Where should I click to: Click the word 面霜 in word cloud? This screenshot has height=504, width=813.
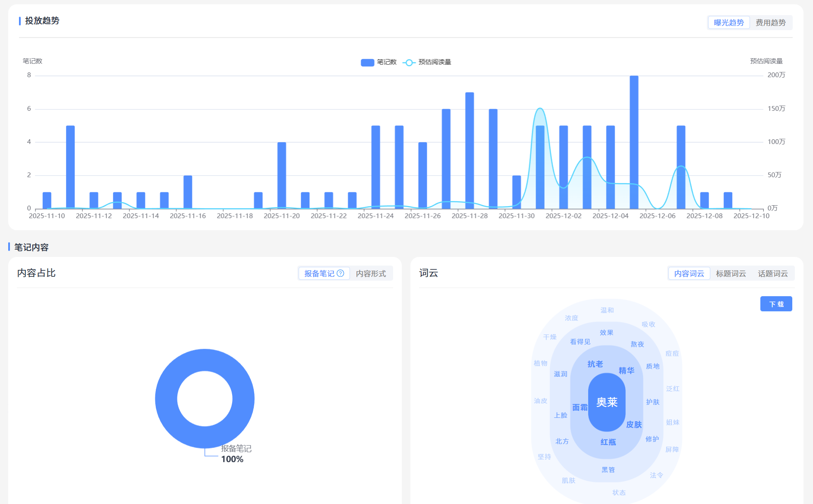[x=580, y=407]
